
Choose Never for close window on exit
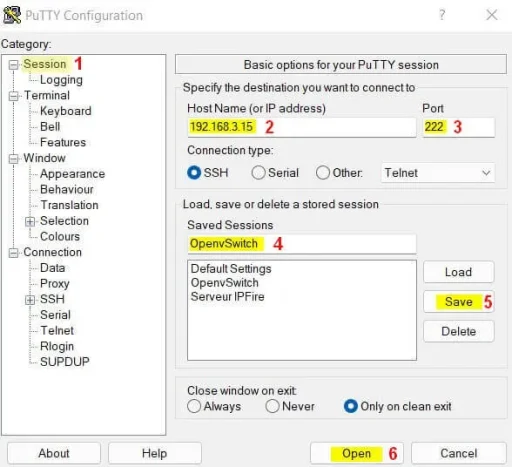pos(272,406)
